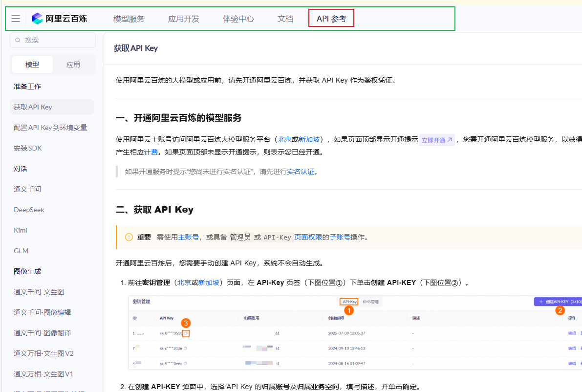Follow 新加坡 link in 密钥管理 step
582x392 pixels.
(x=209, y=283)
